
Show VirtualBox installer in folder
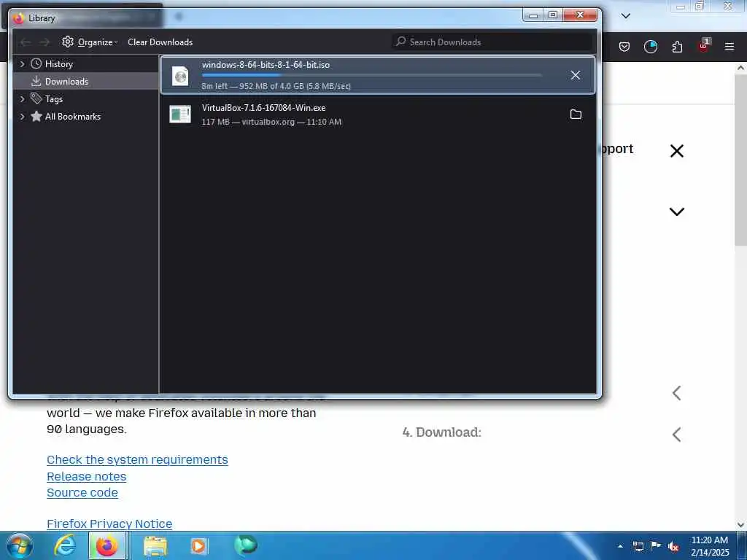(576, 114)
